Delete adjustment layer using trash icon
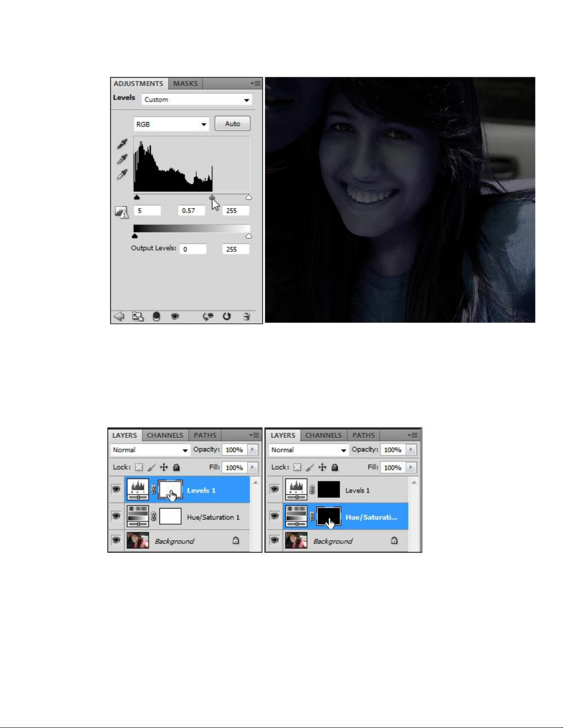Image resolution: width=563 pixels, height=728 pixels. [x=247, y=316]
